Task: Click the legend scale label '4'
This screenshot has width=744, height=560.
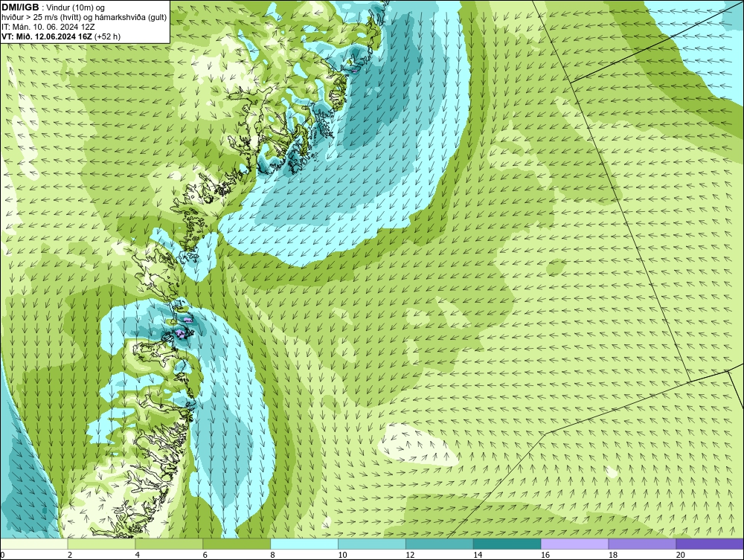Action: [x=138, y=555]
